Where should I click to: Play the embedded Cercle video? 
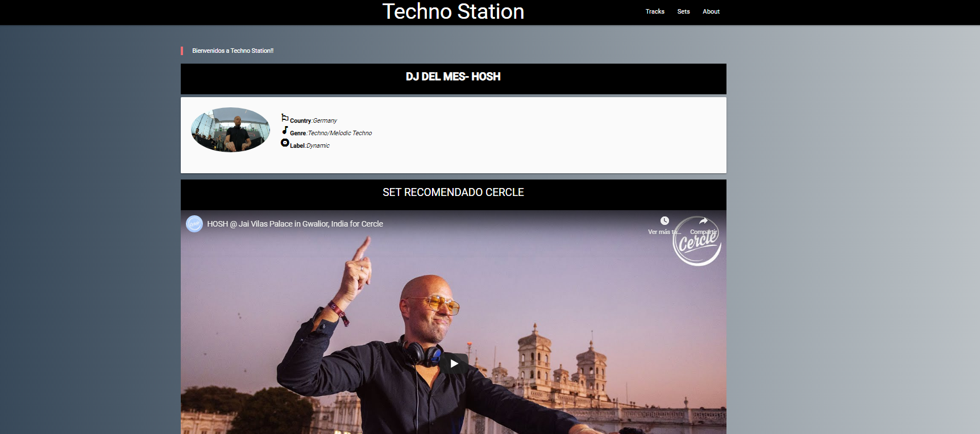coord(454,364)
